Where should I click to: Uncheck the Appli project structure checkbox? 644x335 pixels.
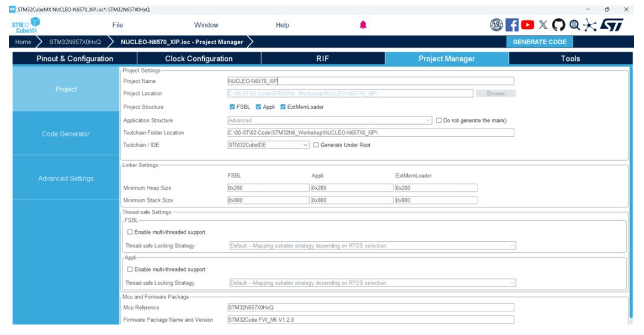258,107
